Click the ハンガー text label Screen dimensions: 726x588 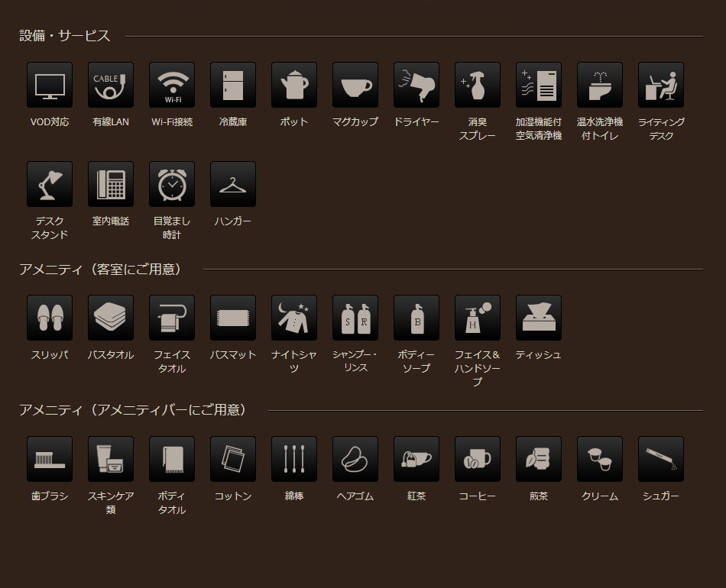pos(233,221)
